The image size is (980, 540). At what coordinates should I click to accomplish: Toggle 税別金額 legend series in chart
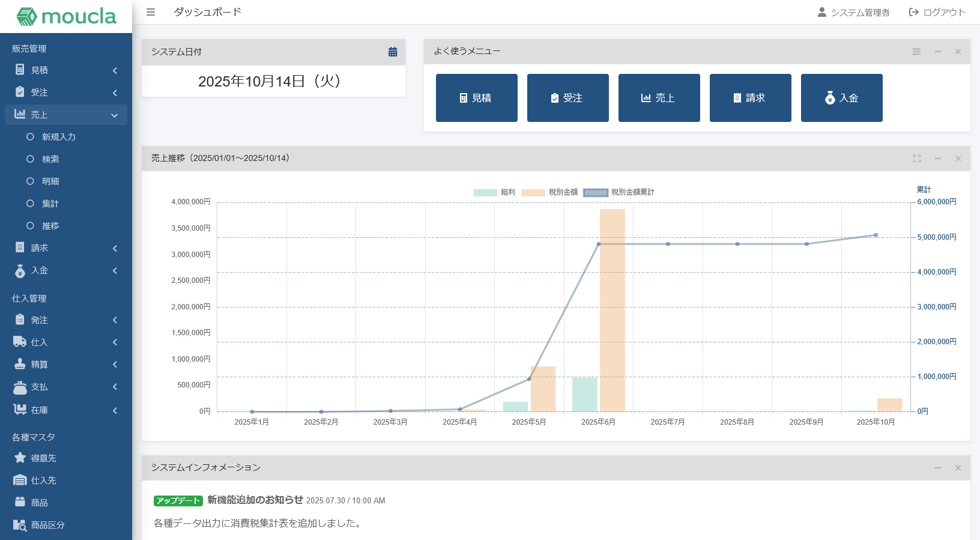click(x=549, y=192)
